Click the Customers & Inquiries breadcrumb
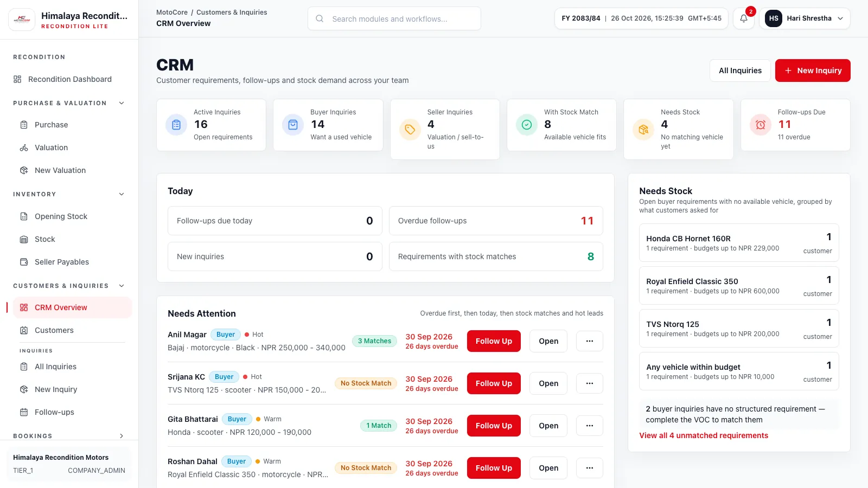868x488 pixels. point(232,12)
